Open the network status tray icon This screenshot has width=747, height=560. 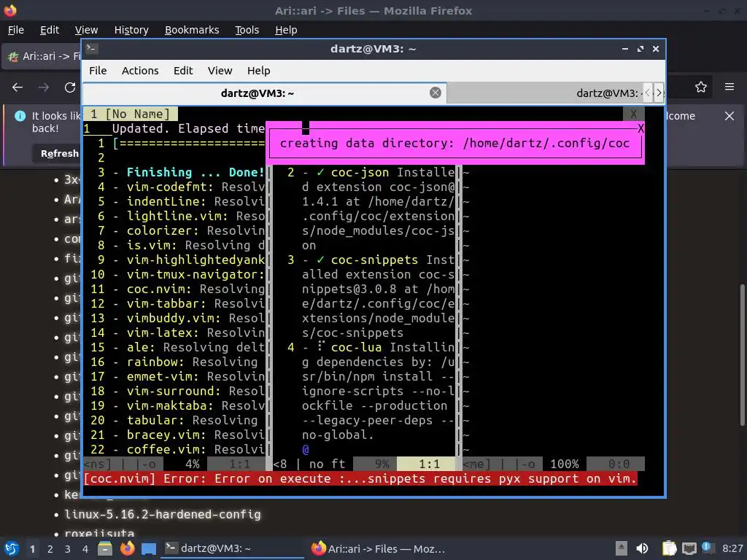tap(689, 548)
